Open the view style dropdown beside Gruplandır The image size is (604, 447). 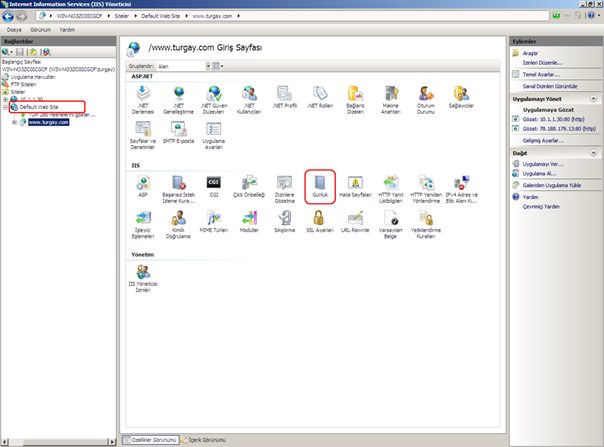coord(218,66)
